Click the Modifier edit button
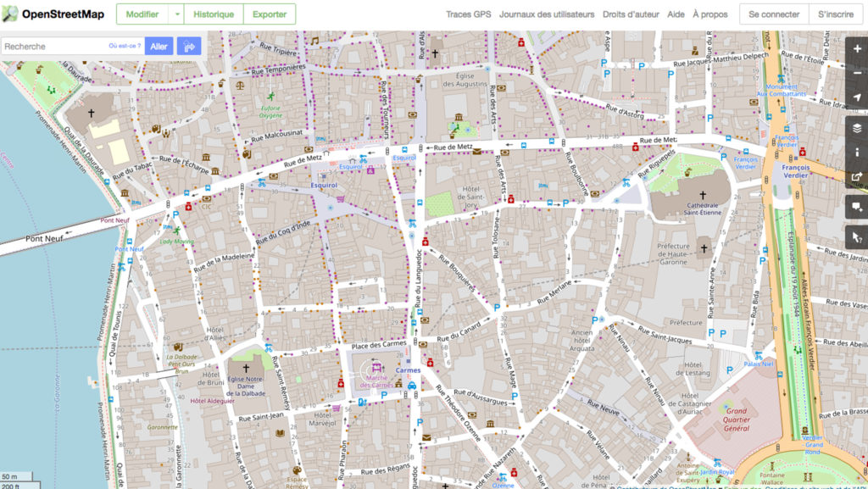Viewport: 868px width, 489px height. point(142,14)
